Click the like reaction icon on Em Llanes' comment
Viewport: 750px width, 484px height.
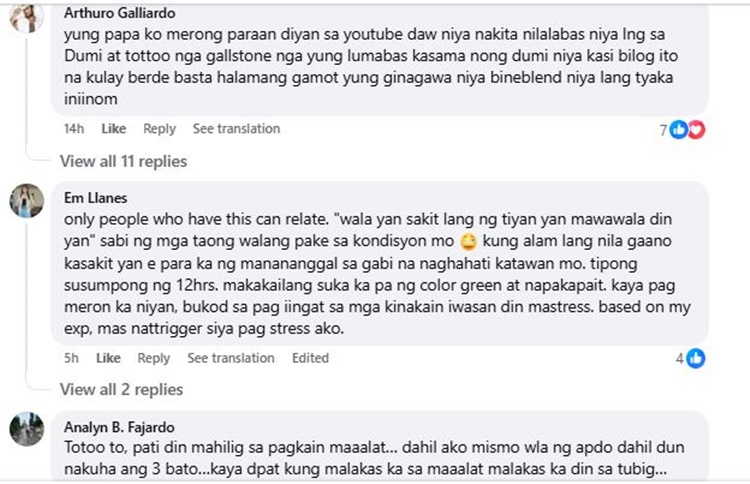[696, 358]
